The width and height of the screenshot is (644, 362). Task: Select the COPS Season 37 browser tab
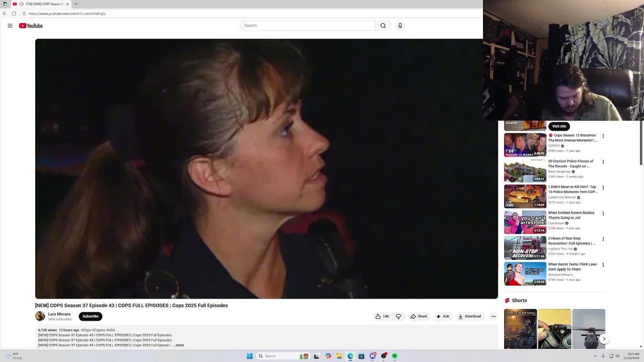pyautogui.click(x=42, y=4)
